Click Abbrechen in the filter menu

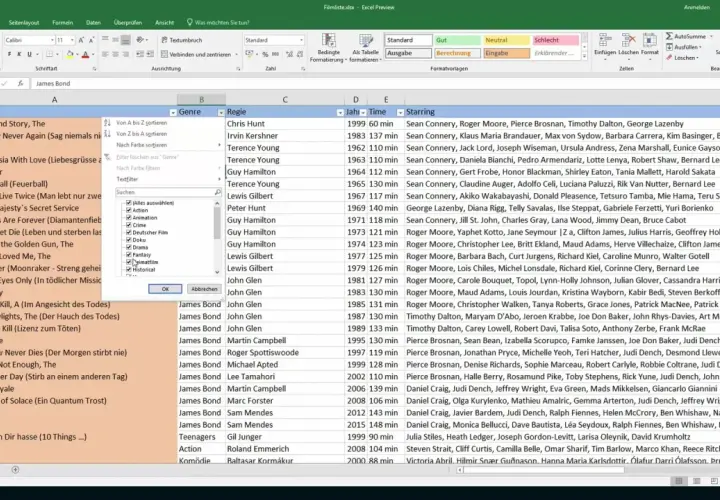tap(204, 289)
